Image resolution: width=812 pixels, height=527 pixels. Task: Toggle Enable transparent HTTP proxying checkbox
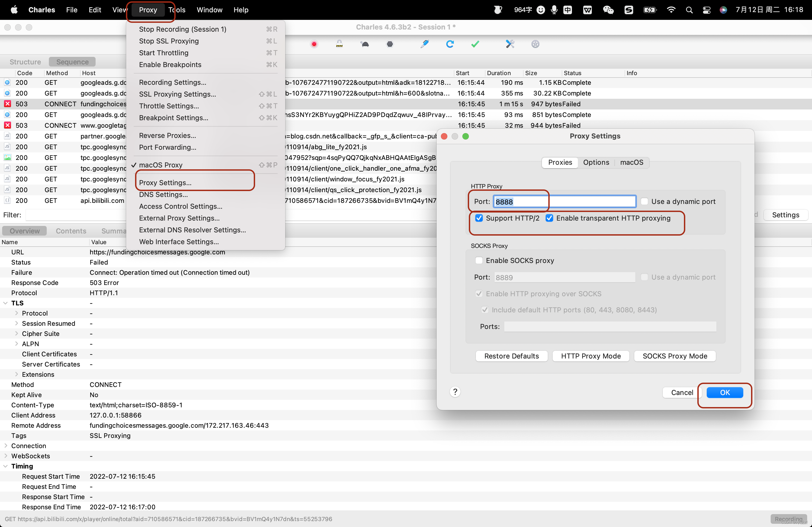[549, 218]
